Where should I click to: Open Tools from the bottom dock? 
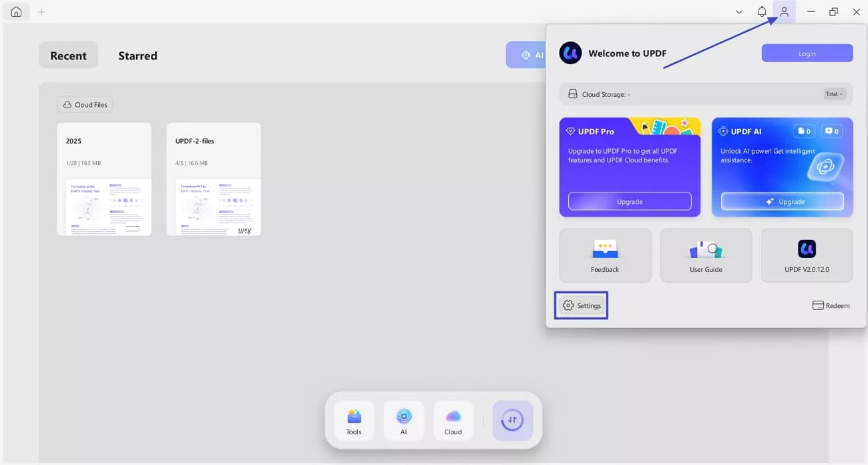(x=354, y=420)
